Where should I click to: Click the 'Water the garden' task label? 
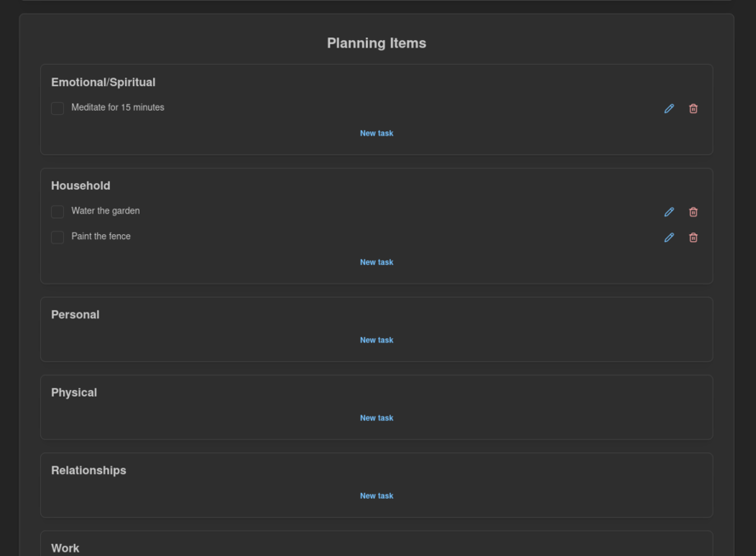[106, 211]
